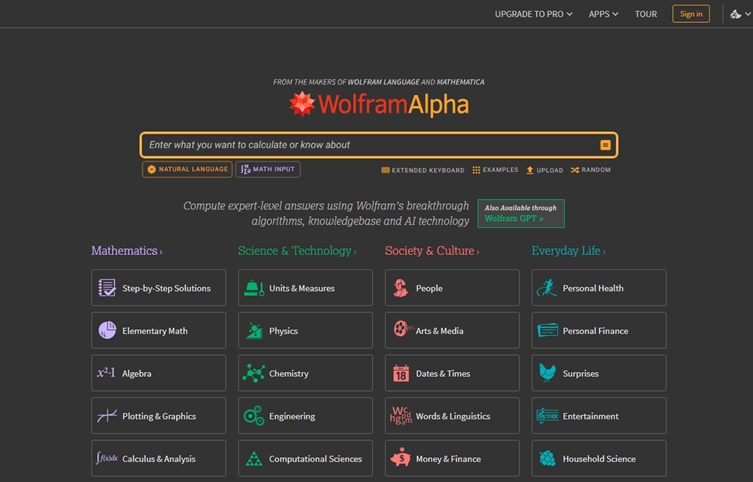
Task: Select the Elementary Math pie chart icon
Action: click(x=107, y=330)
